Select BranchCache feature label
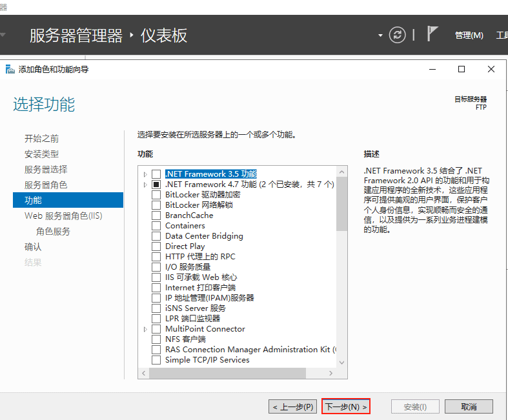This screenshot has height=420, width=508. pos(189,215)
